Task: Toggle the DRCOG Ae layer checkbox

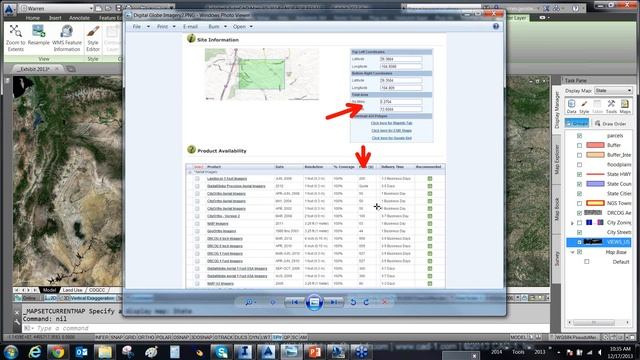Action: point(579,213)
